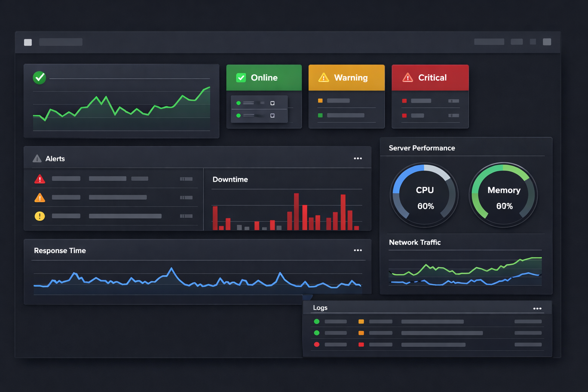The image size is (588, 392).
Task: Select the Network Traffic section header
Action: [415, 242]
